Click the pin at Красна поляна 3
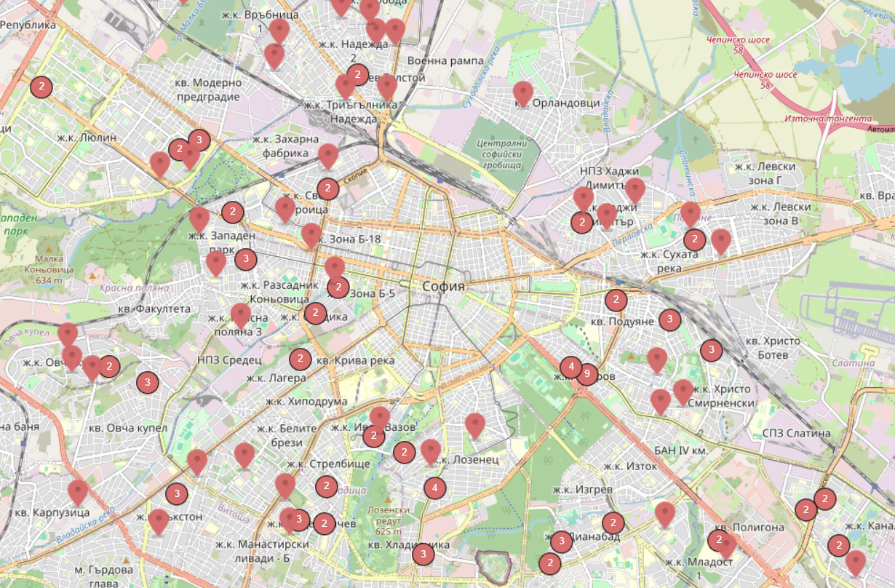 click(x=241, y=316)
